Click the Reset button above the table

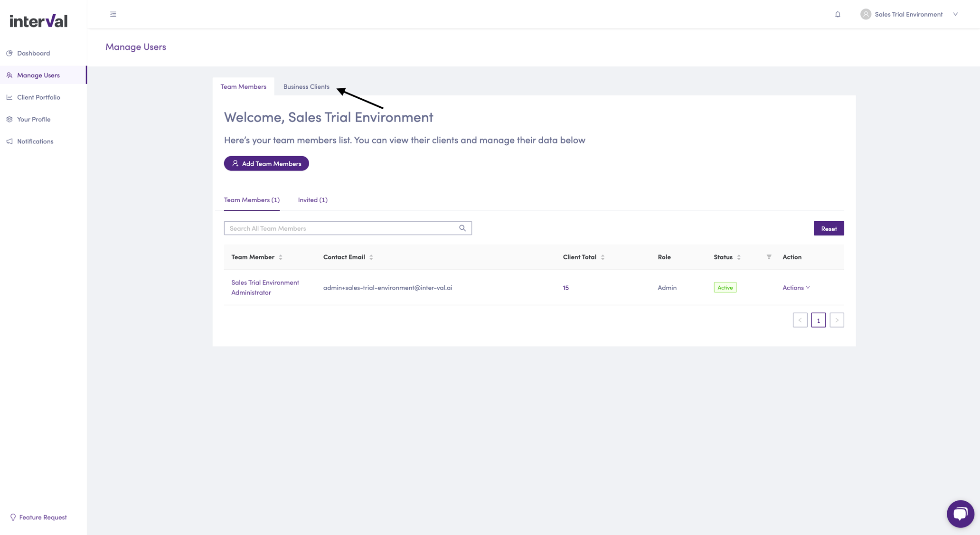click(x=829, y=228)
